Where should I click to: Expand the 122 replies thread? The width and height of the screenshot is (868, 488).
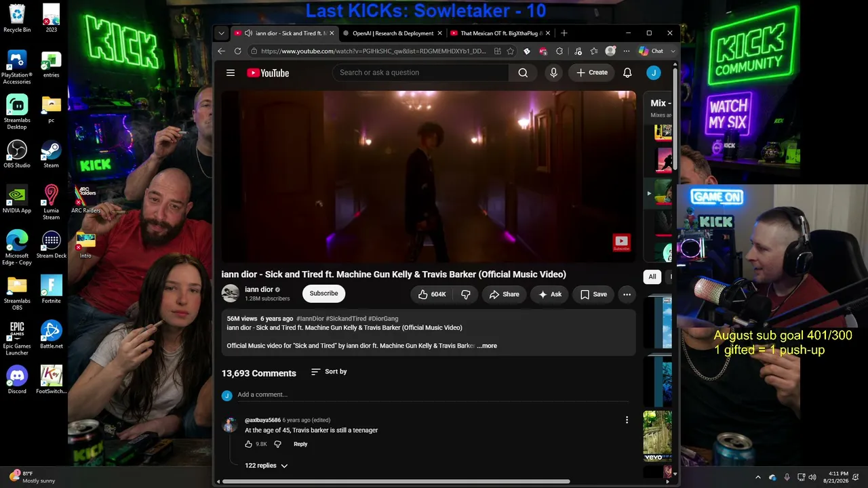(266, 466)
